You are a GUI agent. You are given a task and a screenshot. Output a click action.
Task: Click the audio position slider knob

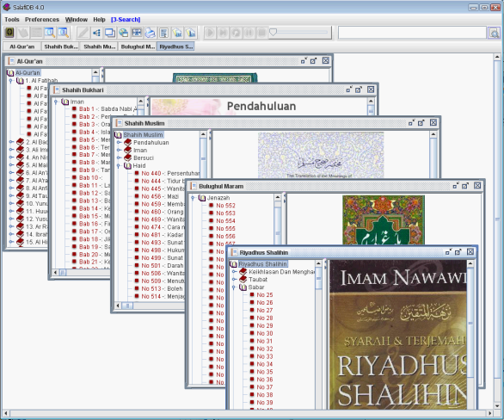click(274, 32)
